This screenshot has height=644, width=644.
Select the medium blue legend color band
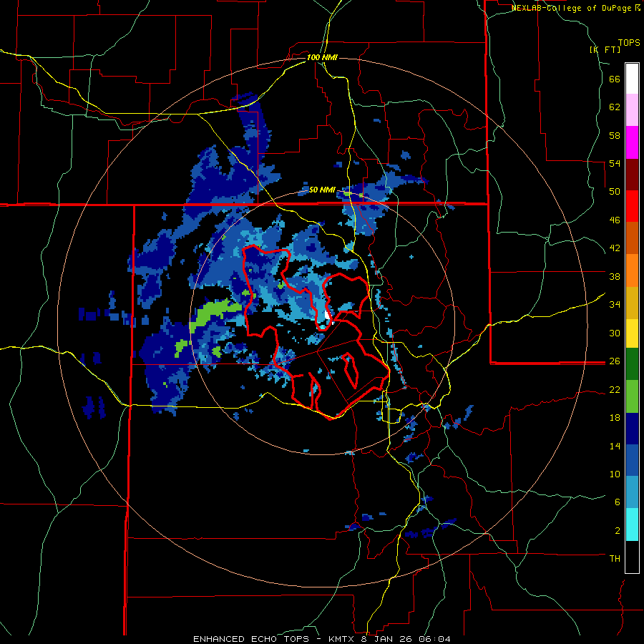(x=632, y=462)
